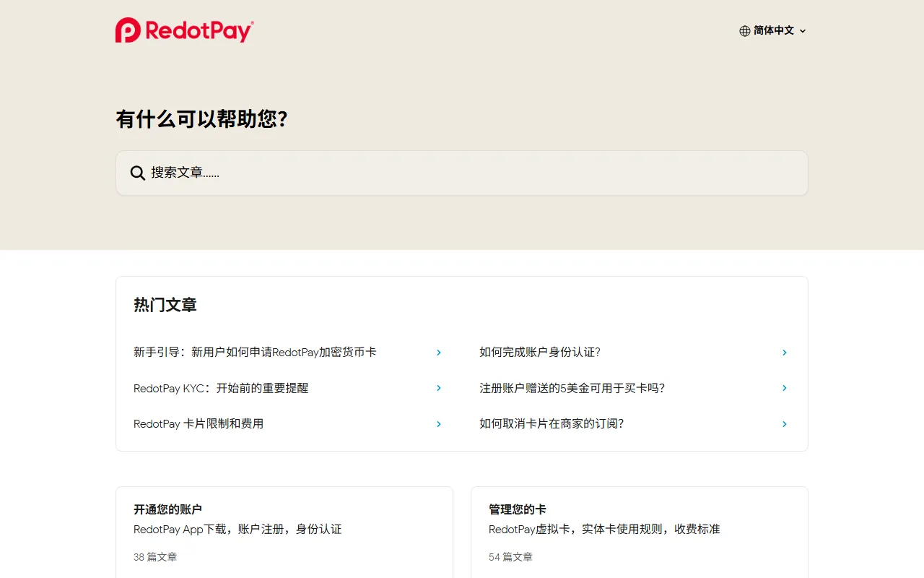The height and width of the screenshot is (578, 924).
Task: Open the 开通您的账户 category card
Action: (284, 532)
